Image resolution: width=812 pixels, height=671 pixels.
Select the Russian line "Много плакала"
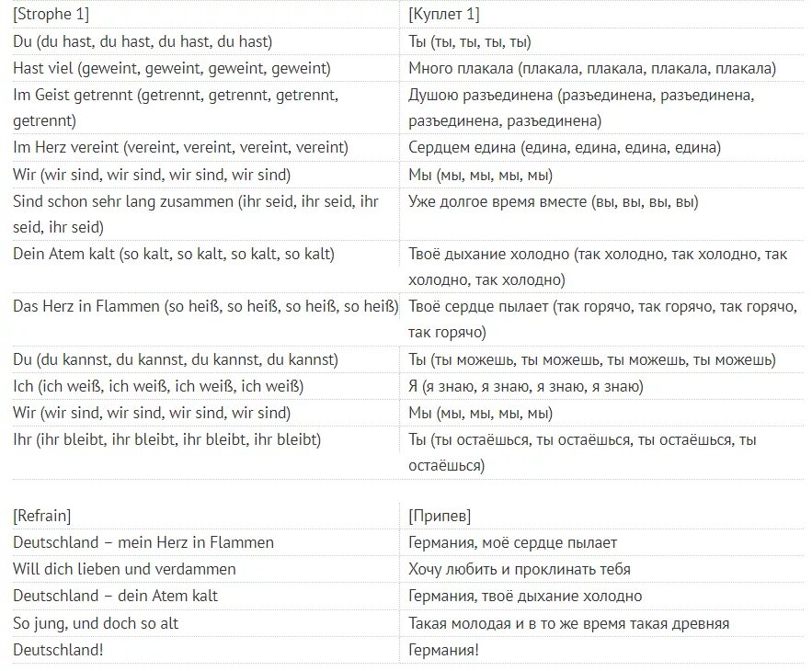click(x=592, y=68)
